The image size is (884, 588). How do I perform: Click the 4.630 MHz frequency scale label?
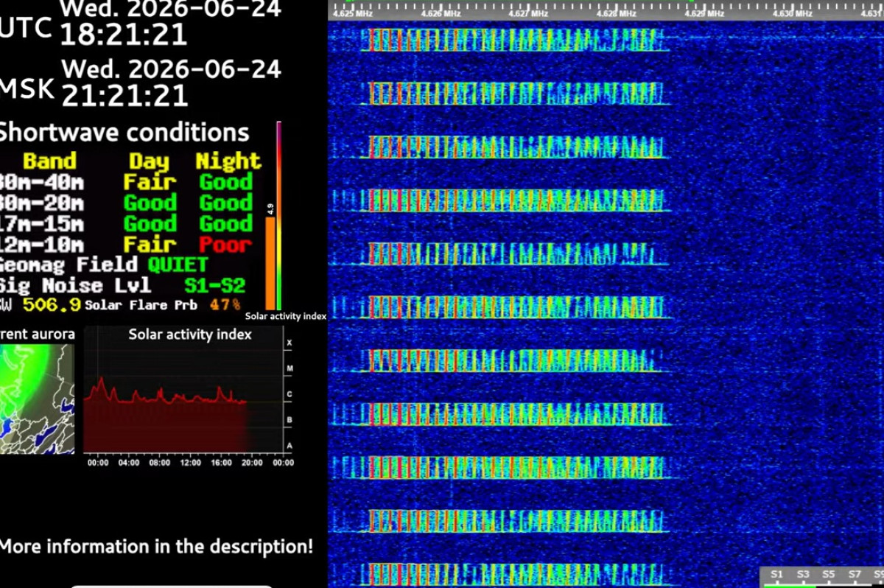[793, 13]
